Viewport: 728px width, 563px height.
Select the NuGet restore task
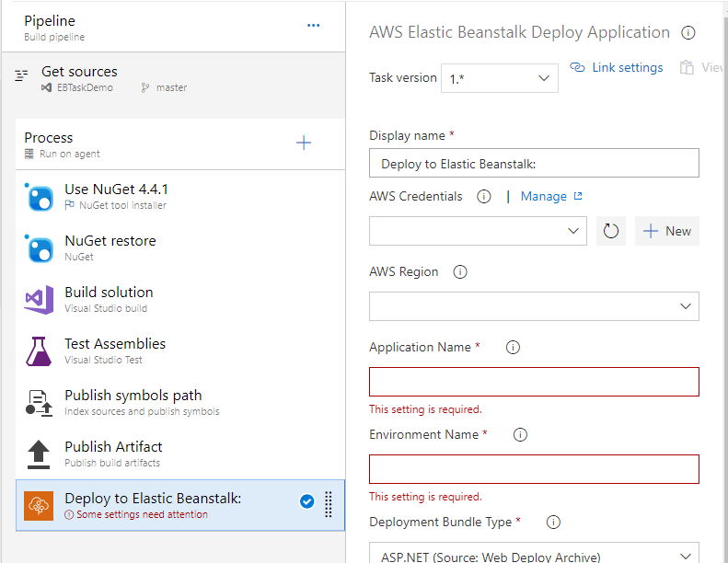point(180,248)
